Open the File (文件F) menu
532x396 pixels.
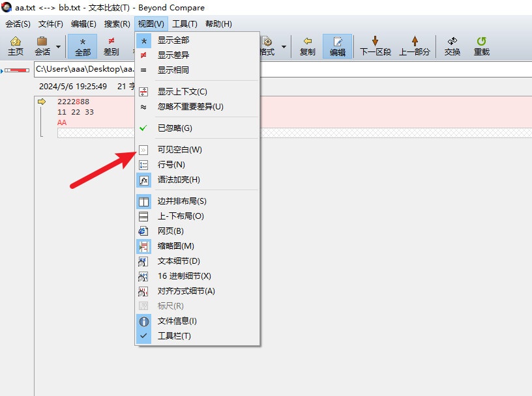click(51, 24)
